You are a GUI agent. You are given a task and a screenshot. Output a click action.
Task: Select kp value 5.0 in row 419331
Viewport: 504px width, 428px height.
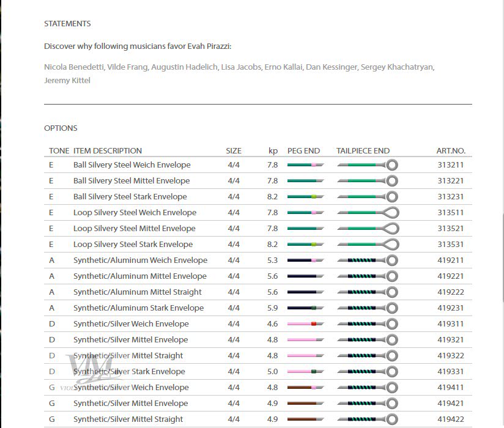coord(273,372)
